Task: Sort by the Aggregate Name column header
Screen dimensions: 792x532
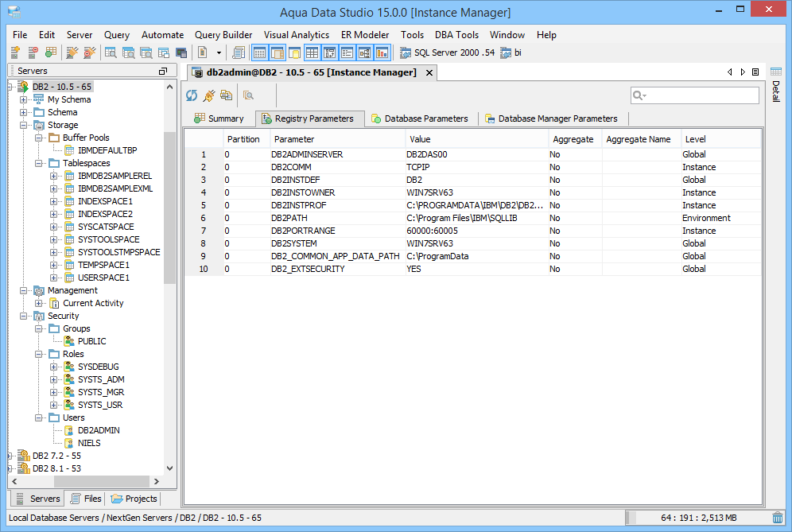Action: pyautogui.click(x=640, y=139)
